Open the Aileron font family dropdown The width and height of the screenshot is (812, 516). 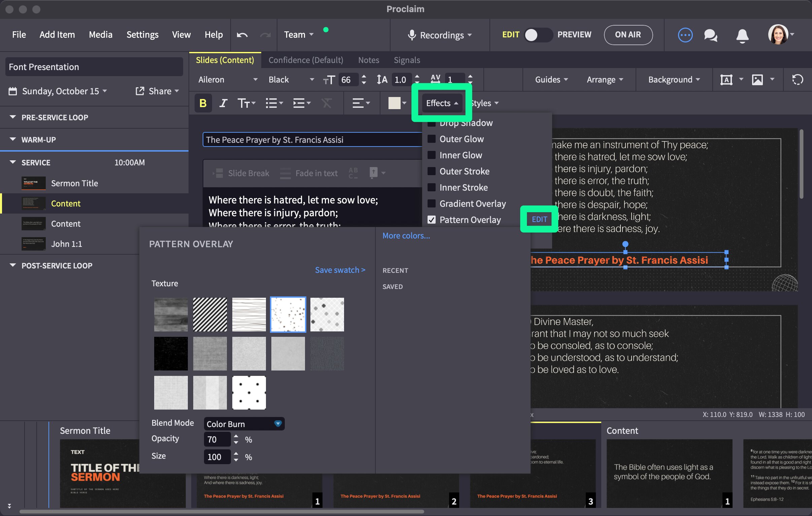pos(228,79)
